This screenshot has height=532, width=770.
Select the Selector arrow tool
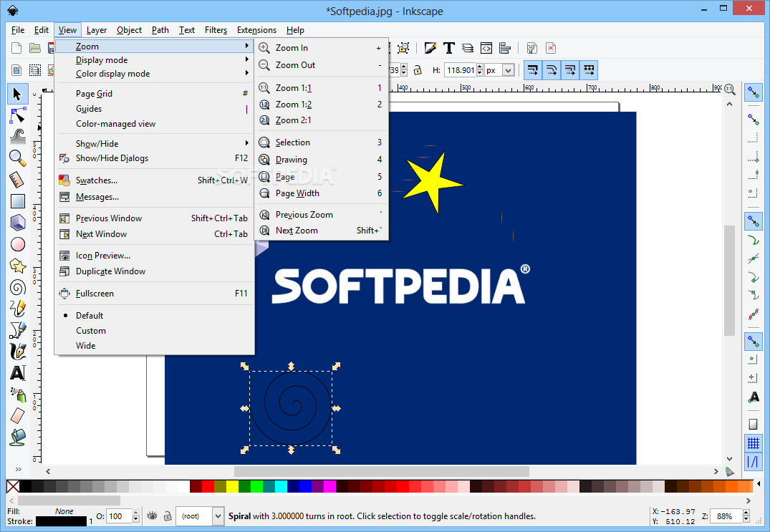(x=18, y=94)
